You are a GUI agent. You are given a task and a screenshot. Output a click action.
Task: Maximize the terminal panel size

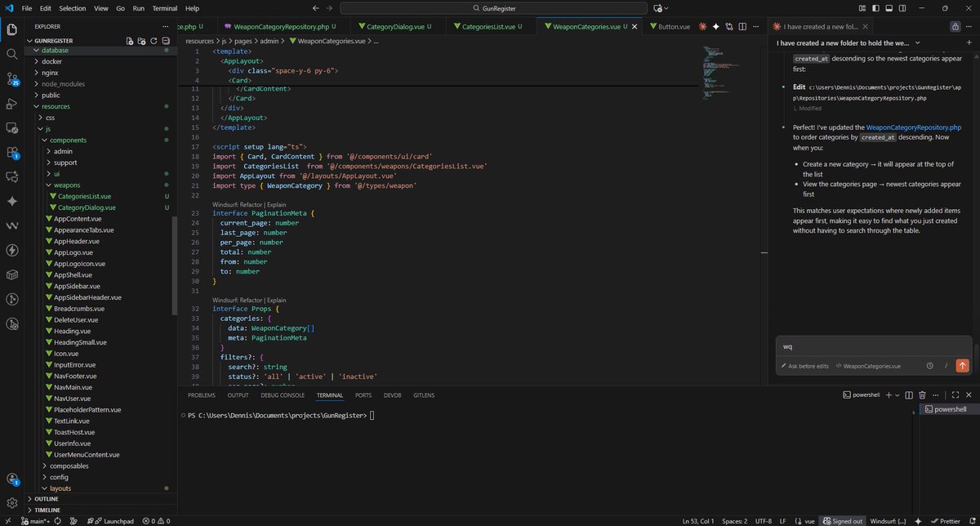(955, 394)
